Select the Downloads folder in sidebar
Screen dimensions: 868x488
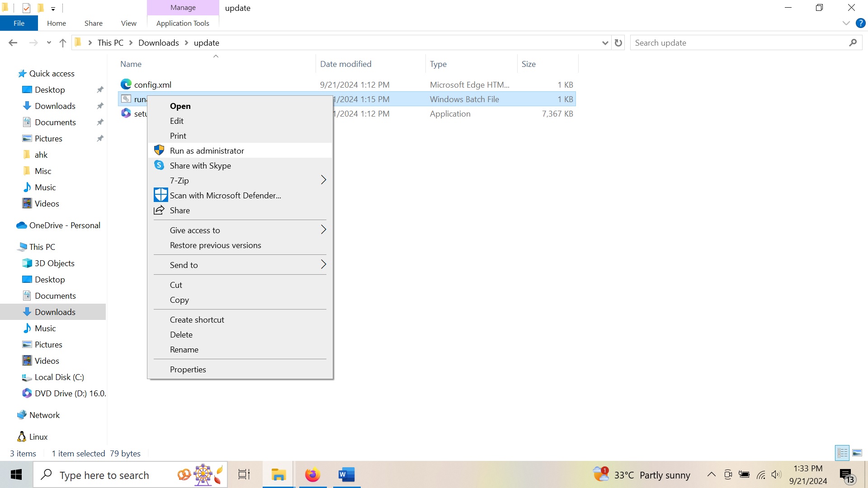click(55, 312)
